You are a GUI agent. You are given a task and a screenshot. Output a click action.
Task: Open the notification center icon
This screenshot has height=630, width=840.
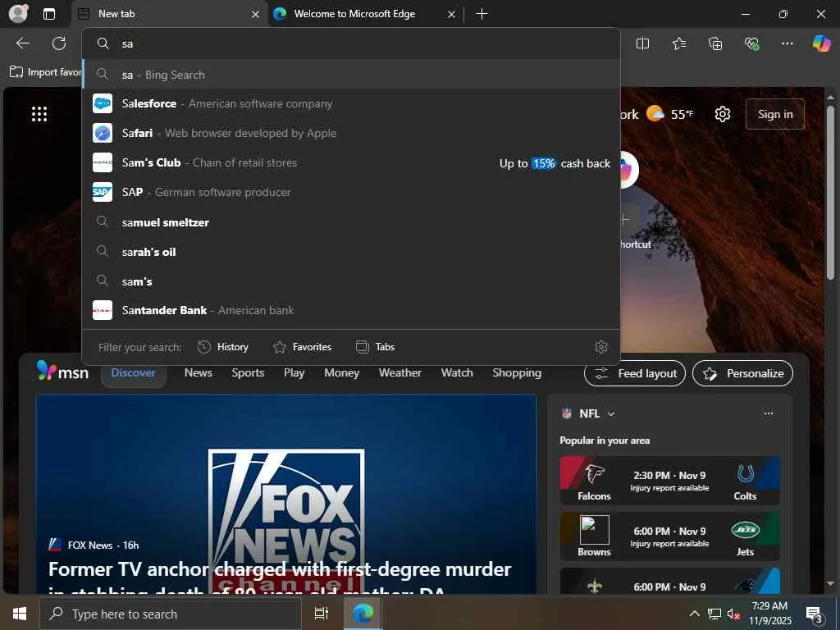click(815, 614)
